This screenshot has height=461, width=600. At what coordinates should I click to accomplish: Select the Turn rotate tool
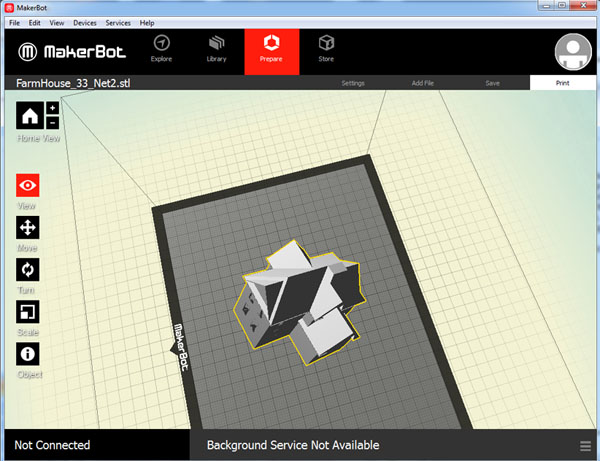pyautogui.click(x=28, y=270)
